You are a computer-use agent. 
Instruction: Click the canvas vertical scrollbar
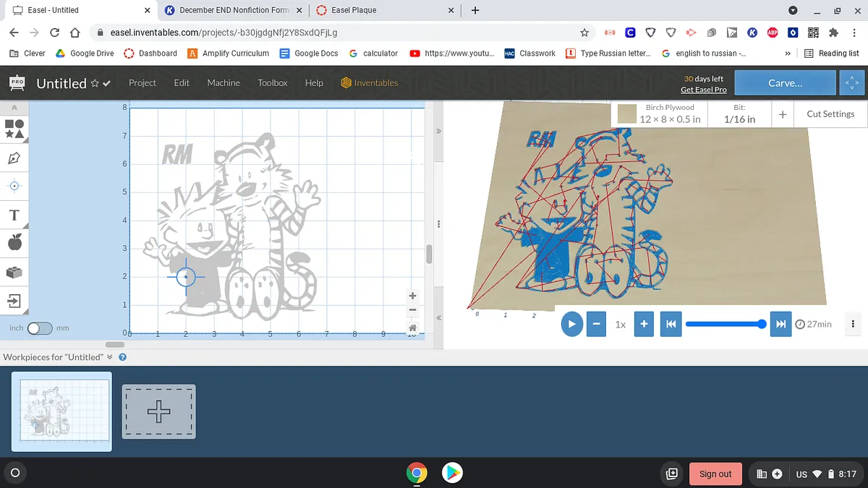[x=429, y=254]
